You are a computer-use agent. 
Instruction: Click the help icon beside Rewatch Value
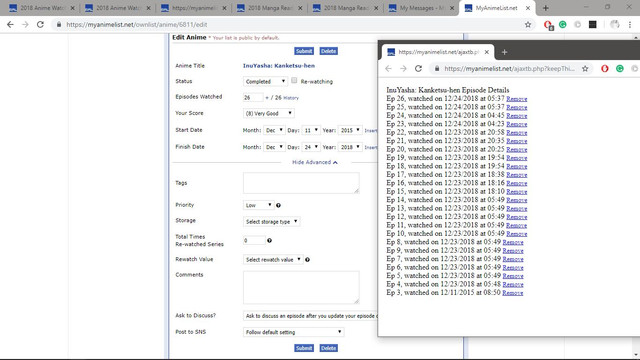tap(307, 260)
